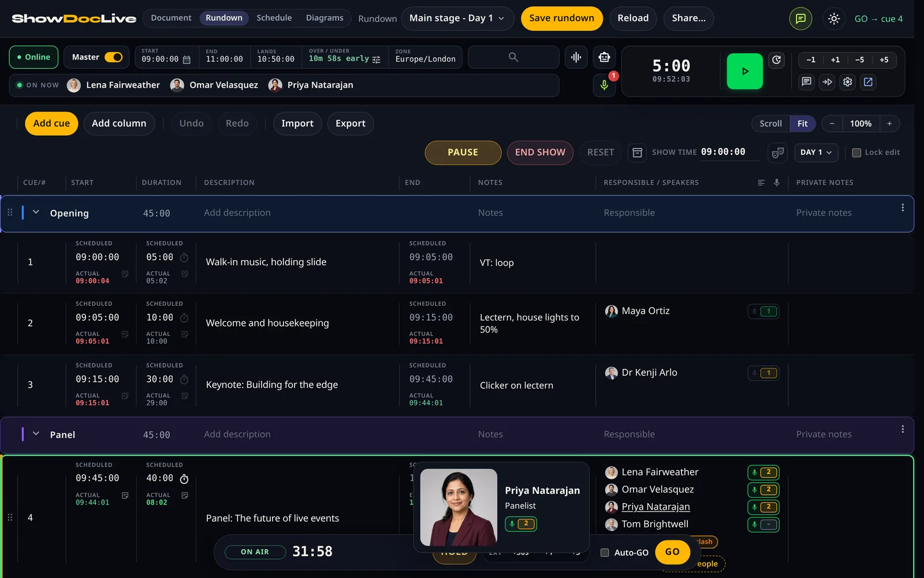Toggle Dr Kenji Arlo mic channel
This screenshot has height=578, width=924.
763,373
